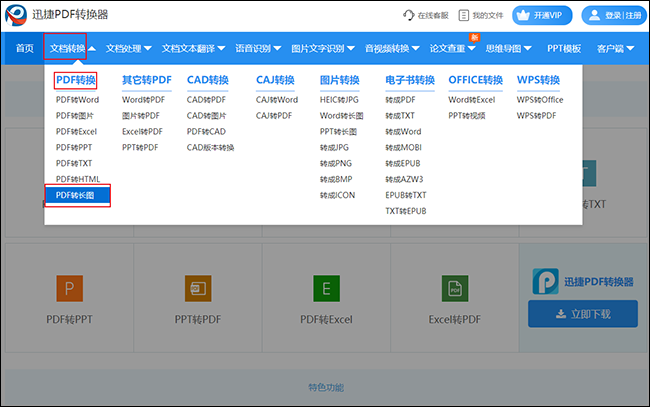Choose Word转PDF menu entry
The height and width of the screenshot is (407, 650).
click(143, 100)
